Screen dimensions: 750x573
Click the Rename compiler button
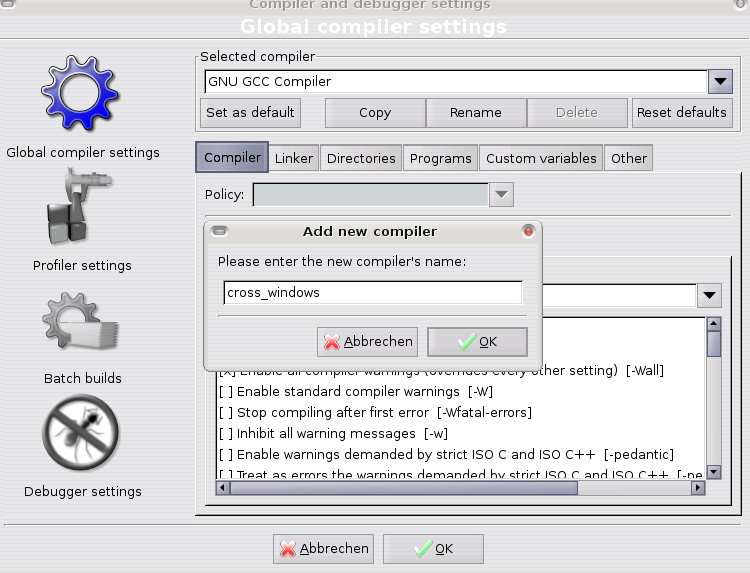[476, 113]
